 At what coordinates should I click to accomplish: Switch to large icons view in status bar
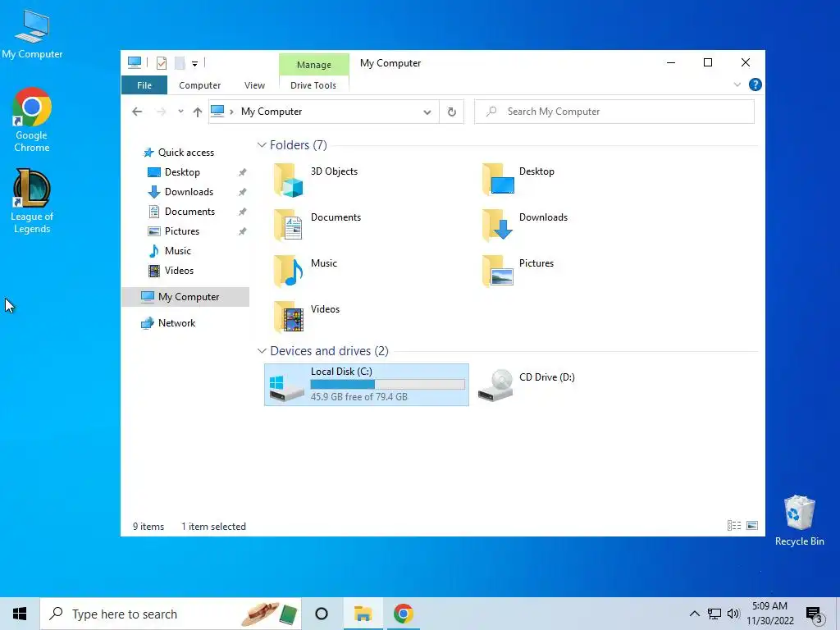click(x=752, y=526)
